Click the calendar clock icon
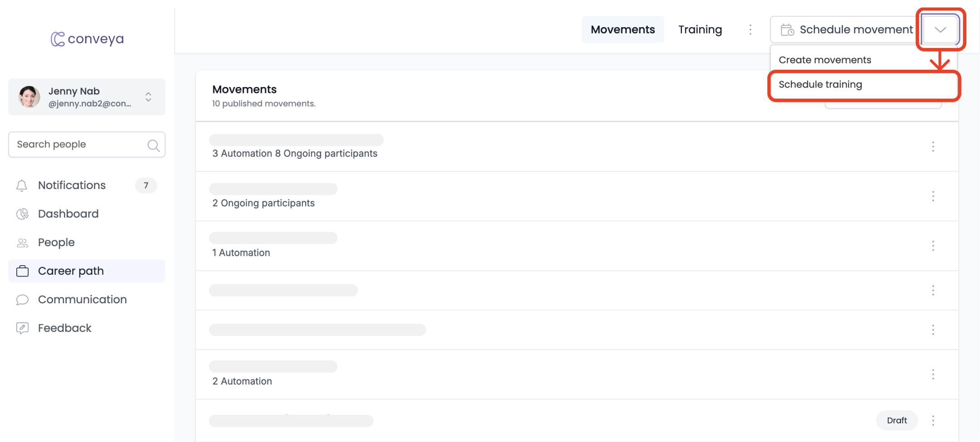Image resolution: width=980 pixels, height=442 pixels. coord(787,30)
